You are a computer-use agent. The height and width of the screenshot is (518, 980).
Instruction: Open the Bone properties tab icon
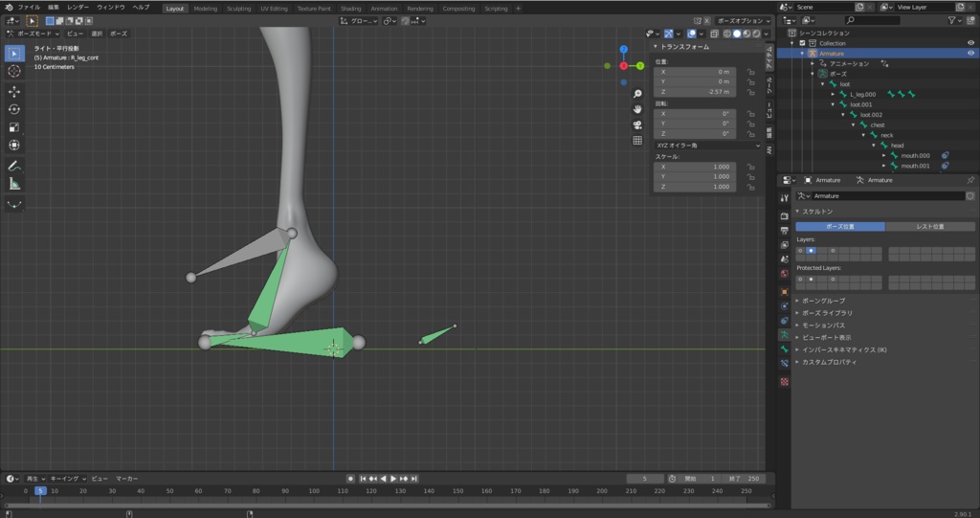785,349
